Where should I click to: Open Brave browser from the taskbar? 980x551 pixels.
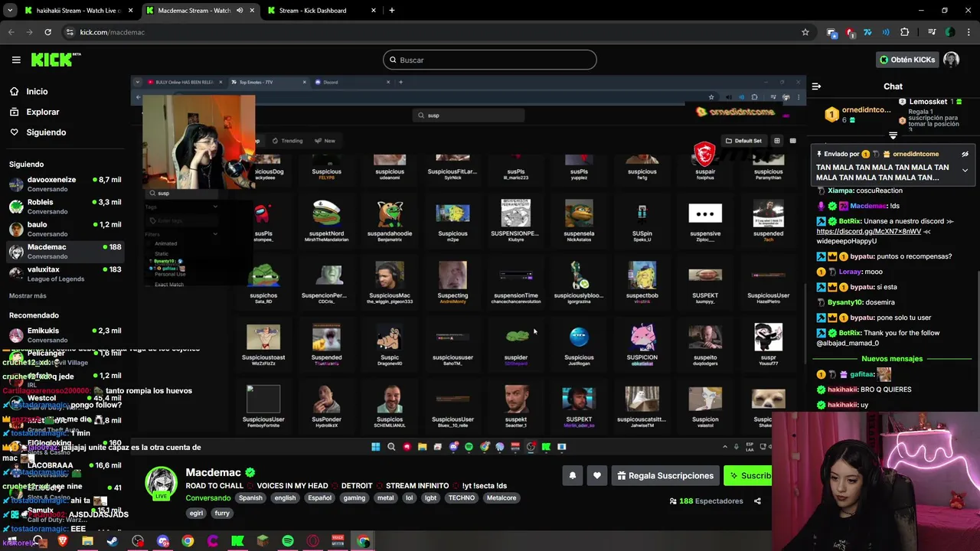click(63, 541)
